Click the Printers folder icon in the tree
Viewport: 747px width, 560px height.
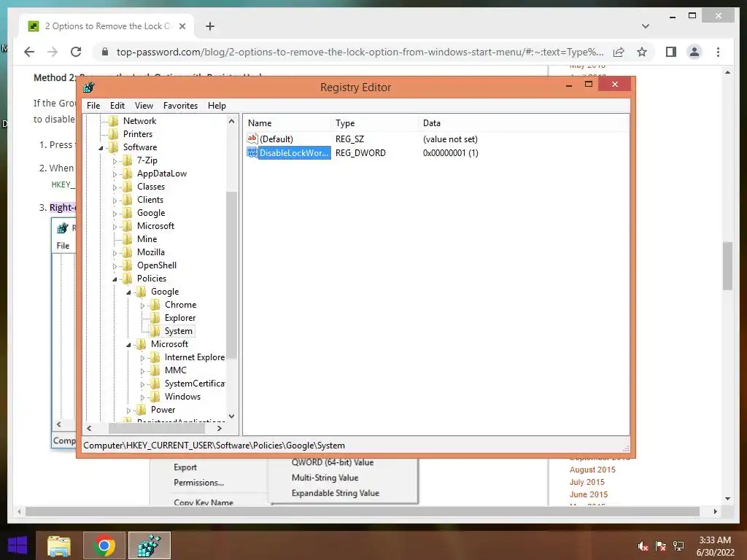[114, 134]
